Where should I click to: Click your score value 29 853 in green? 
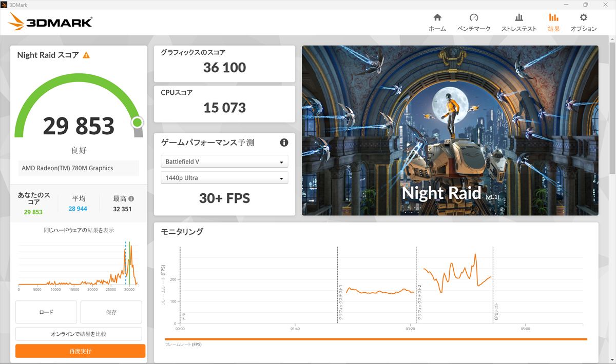click(x=33, y=212)
